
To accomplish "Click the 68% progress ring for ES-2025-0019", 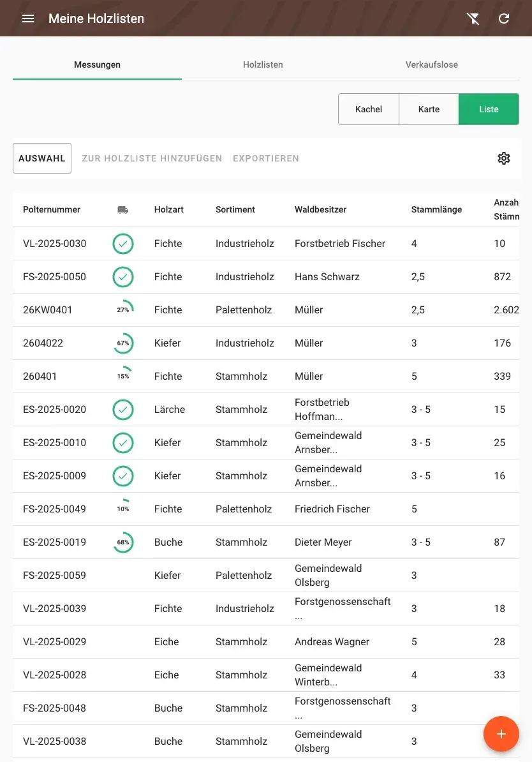I will (x=123, y=542).
